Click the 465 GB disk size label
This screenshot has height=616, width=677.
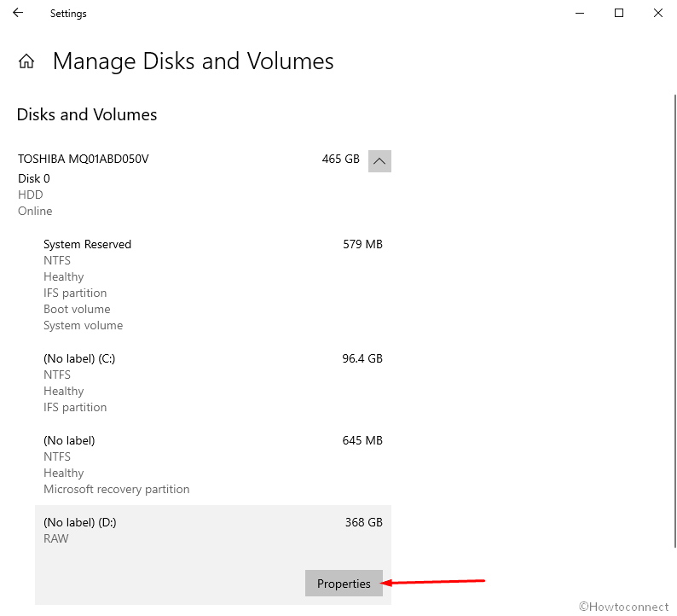pyautogui.click(x=341, y=159)
